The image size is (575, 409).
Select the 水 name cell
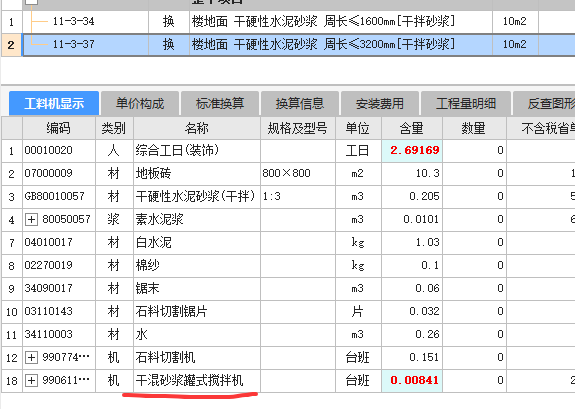(x=197, y=334)
